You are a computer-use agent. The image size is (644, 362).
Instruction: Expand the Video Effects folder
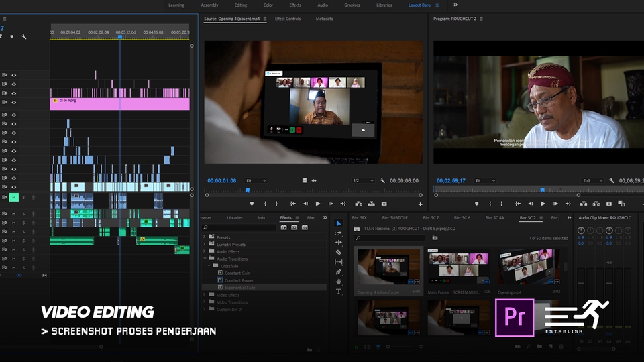[x=204, y=295]
